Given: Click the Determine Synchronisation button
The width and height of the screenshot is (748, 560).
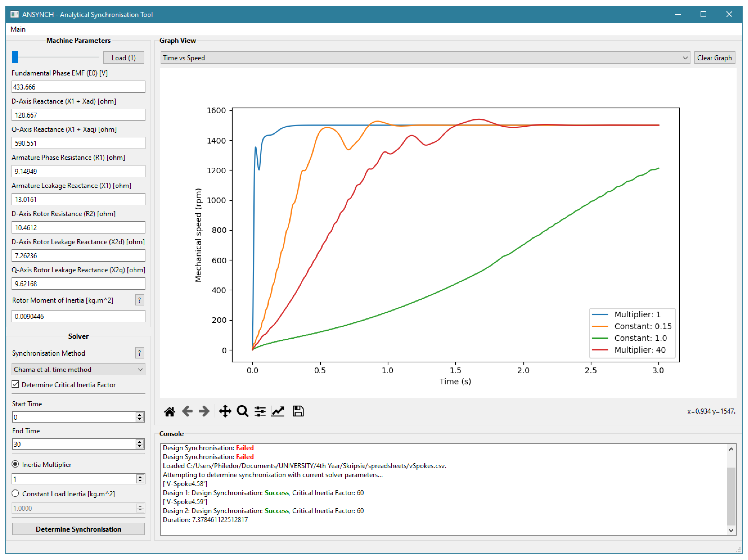Looking at the screenshot, I should [78, 529].
